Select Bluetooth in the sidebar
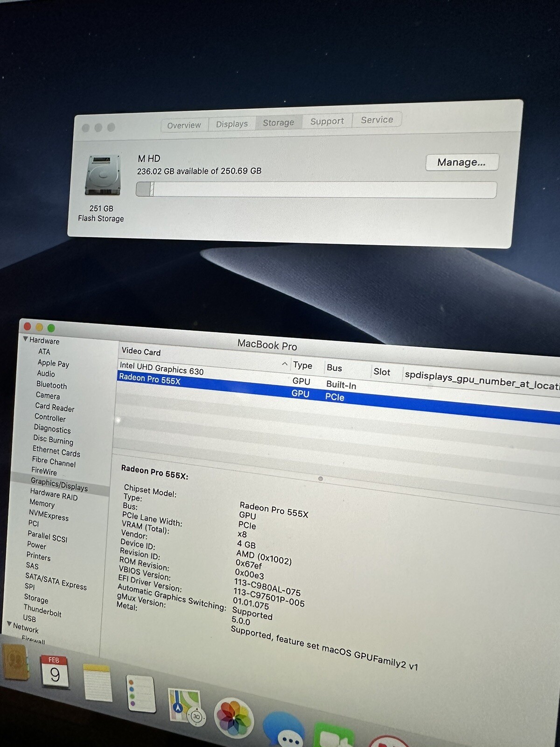 coord(51,385)
